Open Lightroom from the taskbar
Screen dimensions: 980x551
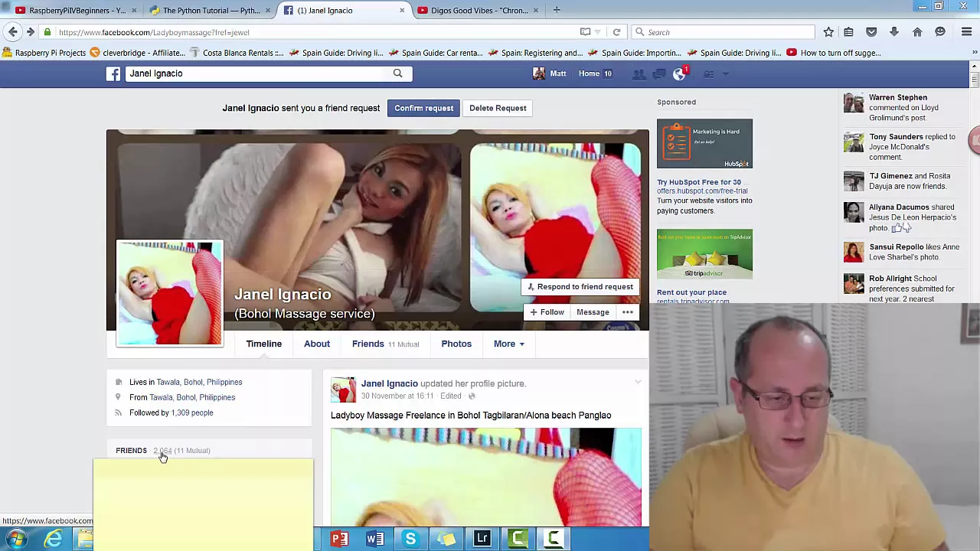coord(482,540)
